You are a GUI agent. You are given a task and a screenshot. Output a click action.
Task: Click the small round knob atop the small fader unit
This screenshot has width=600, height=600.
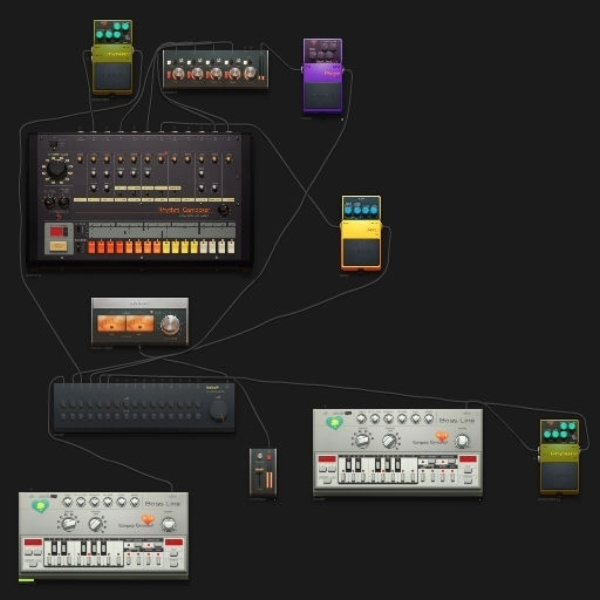coord(260,456)
